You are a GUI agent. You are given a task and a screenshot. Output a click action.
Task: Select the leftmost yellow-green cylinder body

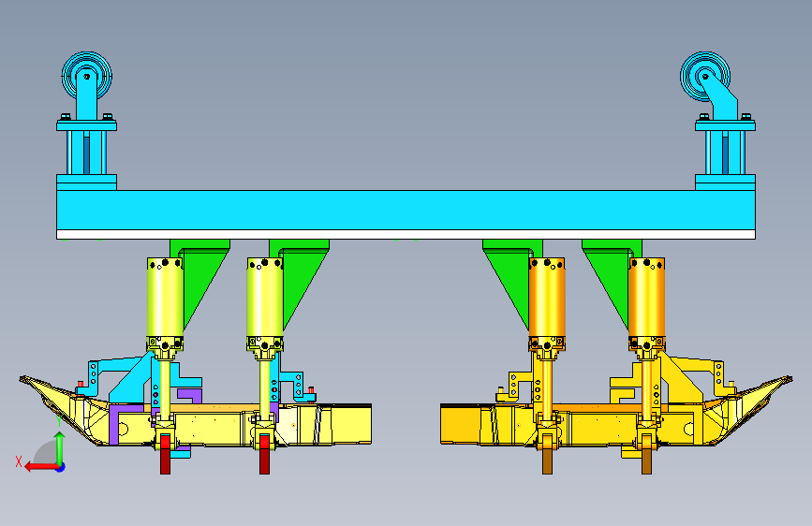pyautogui.click(x=165, y=298)
